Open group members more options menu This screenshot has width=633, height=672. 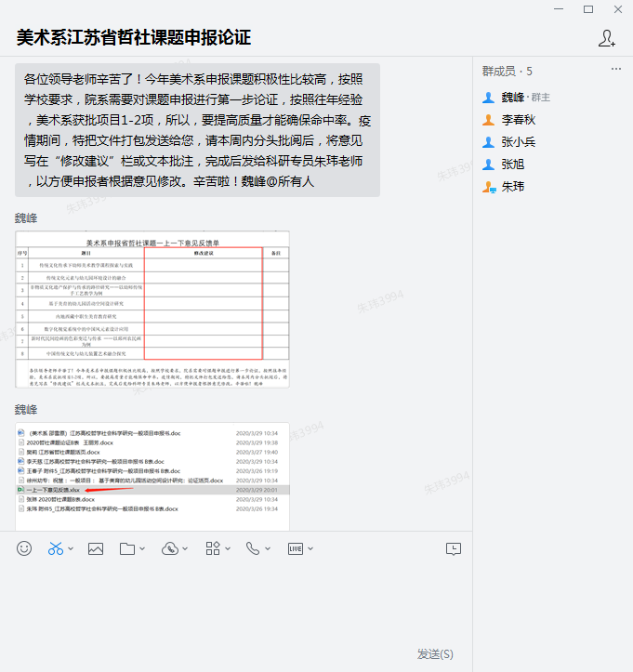615,71
